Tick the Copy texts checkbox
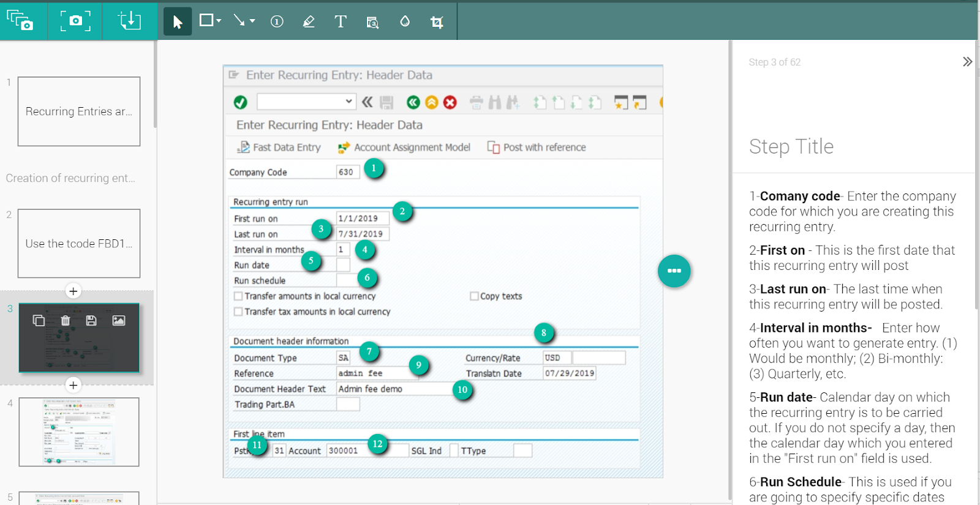The width and height of the screenshot is (980, 505). (x=474, y=296)
